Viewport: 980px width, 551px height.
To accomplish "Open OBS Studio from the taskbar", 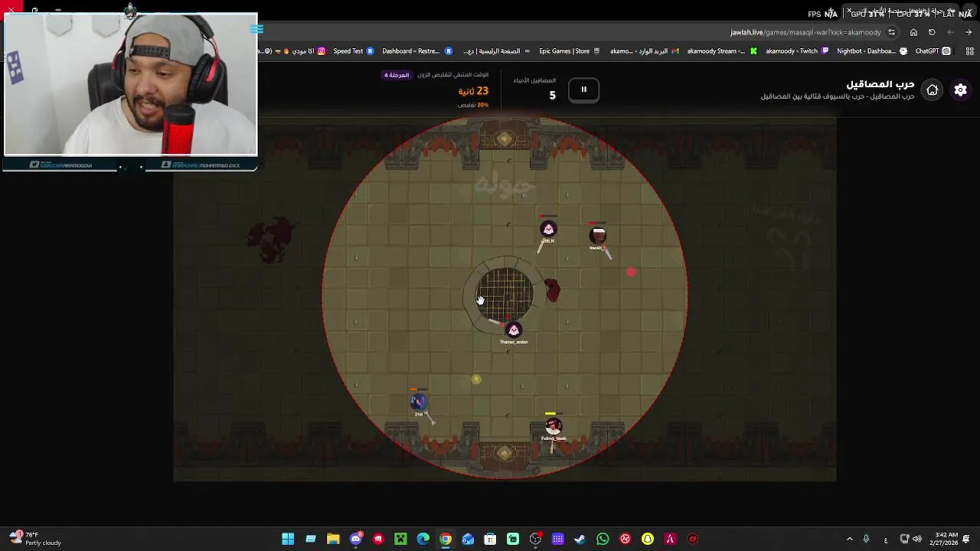I will click(x=535, y=539).
